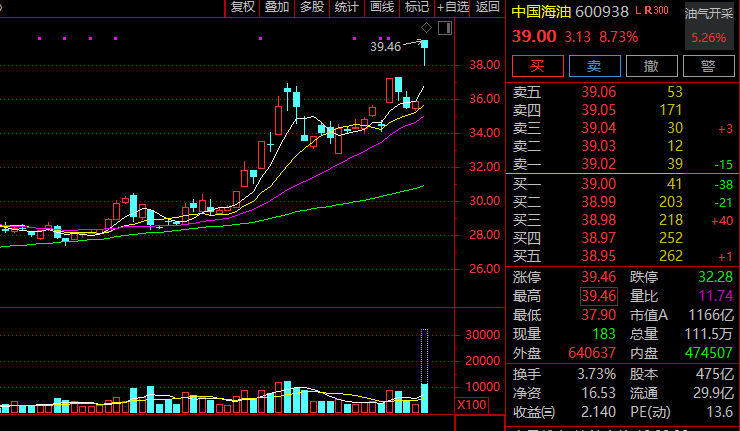Open the 复权 price adjustment menu
Image resolution: width=740 pixels, height=431 pixels.
[x=243, y=8]
